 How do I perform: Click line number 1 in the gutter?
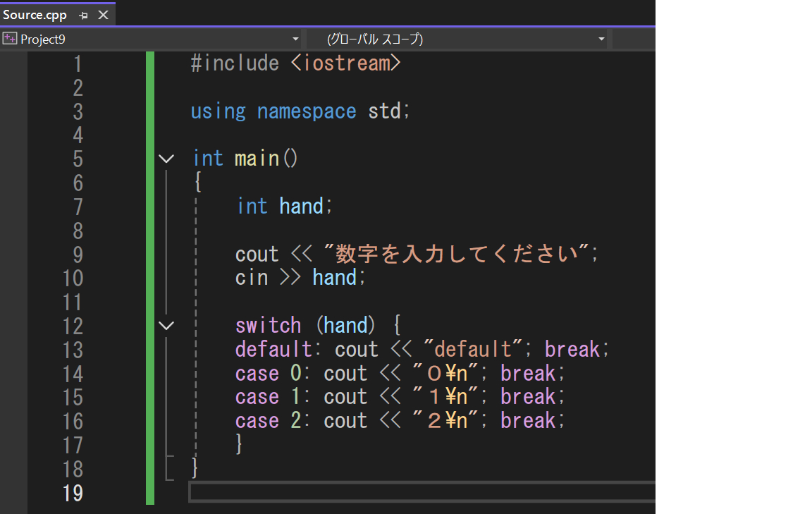coord(78,64)
